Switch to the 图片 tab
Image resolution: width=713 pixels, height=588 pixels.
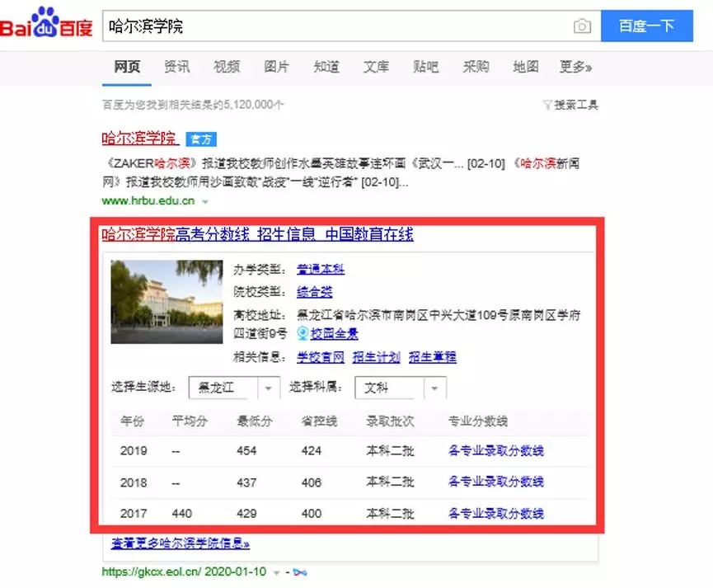pyautogui.click(x=276, y=67)
